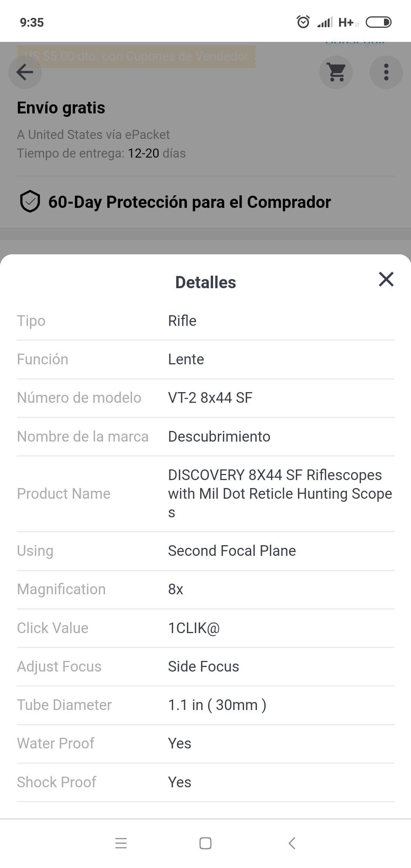Image resolution: width=411 pixels, height=868 pixels.
Task: Tap the battery indicator icon
Action: [x=378, y=22]
